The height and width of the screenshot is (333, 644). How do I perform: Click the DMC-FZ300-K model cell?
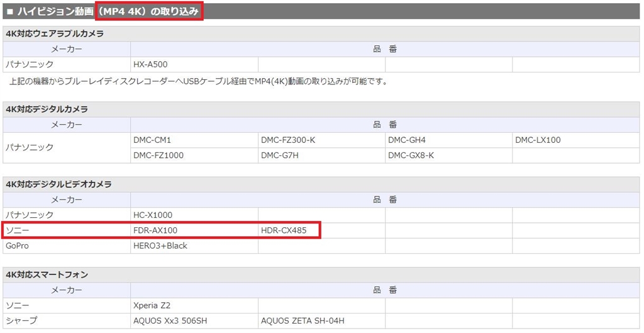point(321,140)
